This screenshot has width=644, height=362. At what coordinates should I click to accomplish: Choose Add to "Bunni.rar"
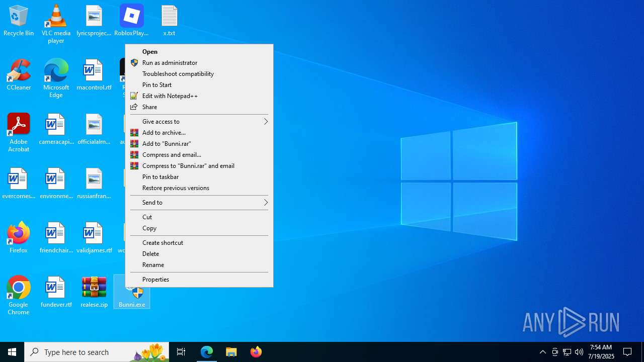point(199,144)
